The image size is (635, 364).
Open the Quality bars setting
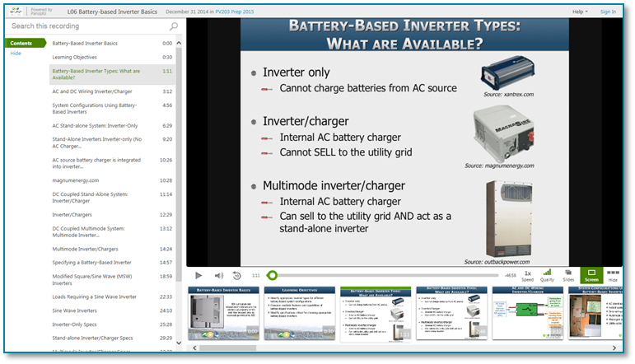(x=547, y=276)
